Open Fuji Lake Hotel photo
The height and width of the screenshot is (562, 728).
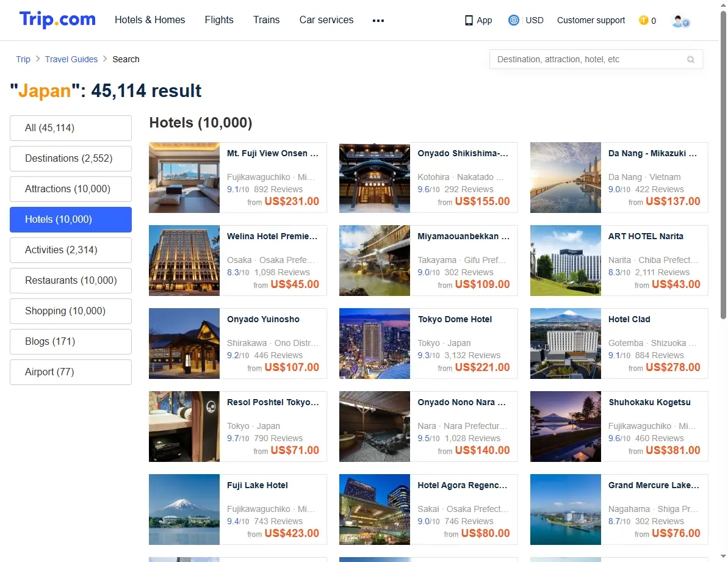pyautogui.click(x=184, y=510)
